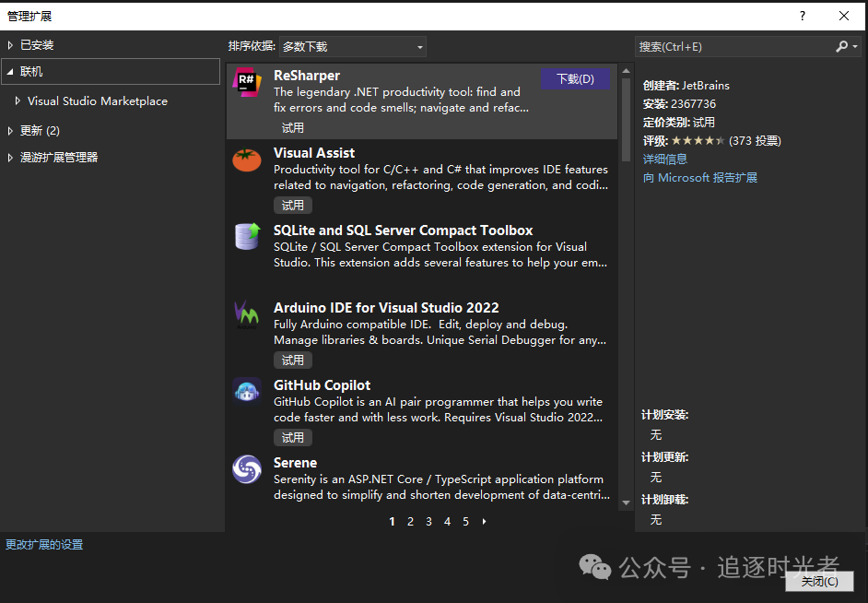Download the ReSharper extension

(x=575, y=79)
